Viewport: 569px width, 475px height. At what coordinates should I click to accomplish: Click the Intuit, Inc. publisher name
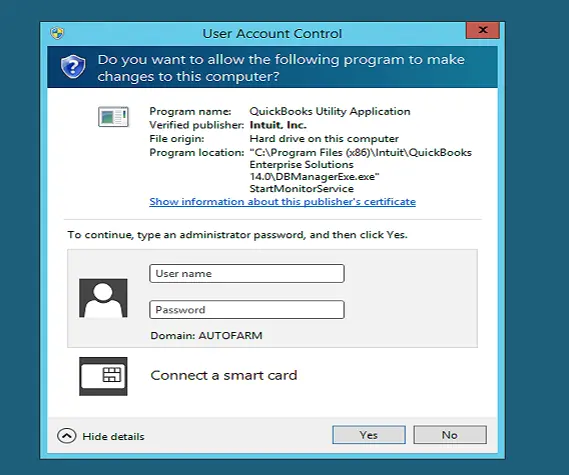tap(278, 125)
